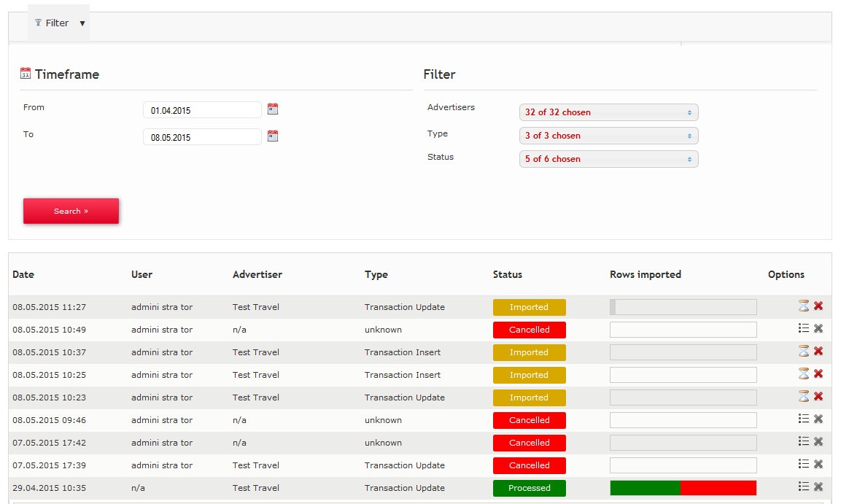Image resolution: width=841 pixels, height=504 pixels.
Task: Open the list icon in the 07.05.2015 17:39 row
Action: click(804, 464)
